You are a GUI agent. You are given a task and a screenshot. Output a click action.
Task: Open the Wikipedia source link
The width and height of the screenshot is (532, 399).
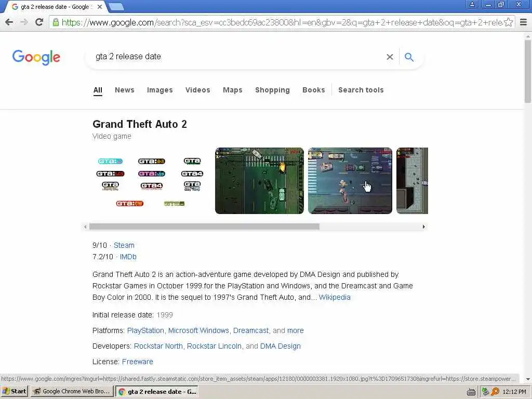335,297
